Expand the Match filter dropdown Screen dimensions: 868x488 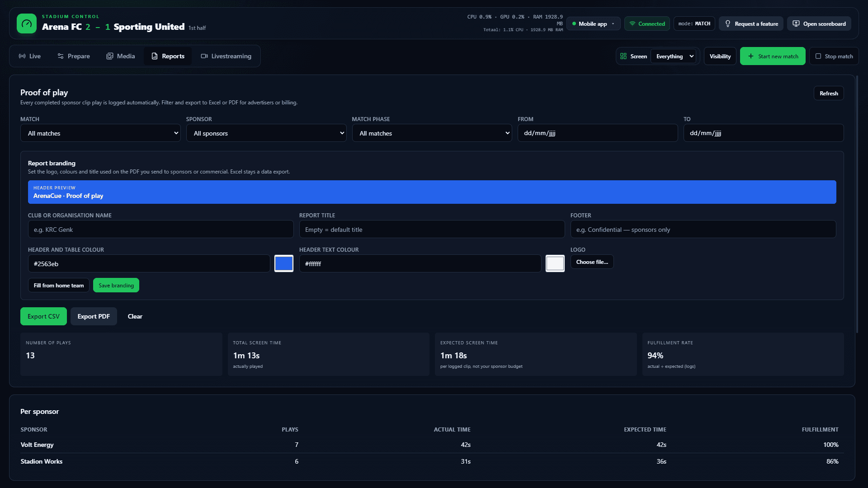coord(100,133)
